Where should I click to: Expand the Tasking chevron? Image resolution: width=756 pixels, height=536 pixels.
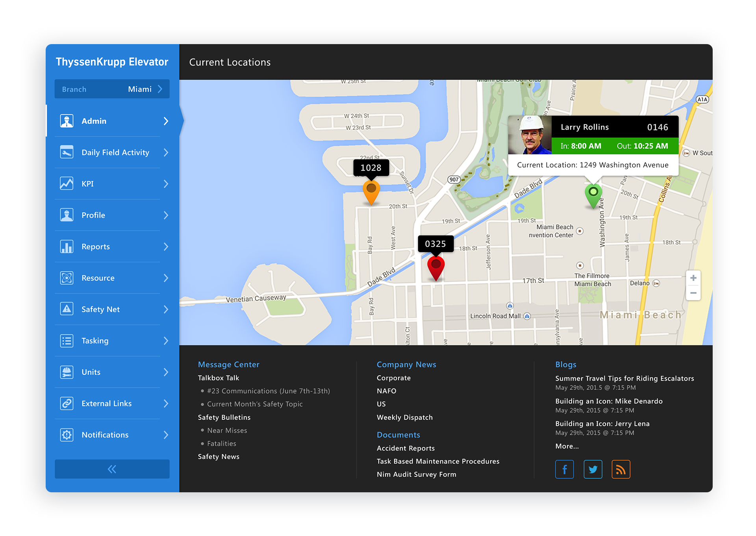point(166,341)
